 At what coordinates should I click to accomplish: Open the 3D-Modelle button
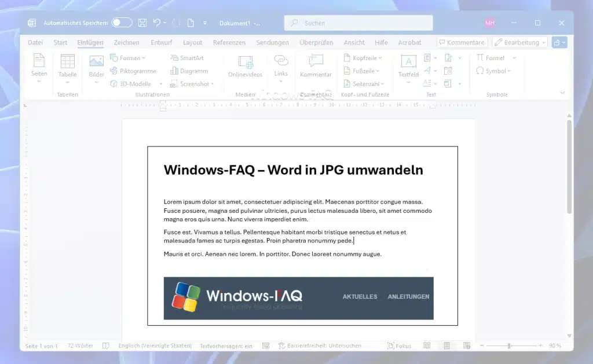(x=131, y=83)
